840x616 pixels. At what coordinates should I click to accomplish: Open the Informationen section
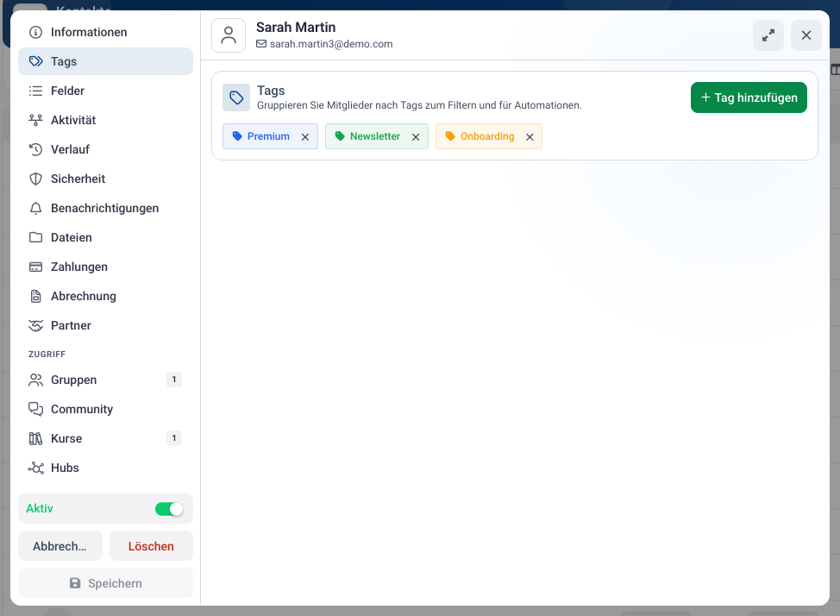105,32
